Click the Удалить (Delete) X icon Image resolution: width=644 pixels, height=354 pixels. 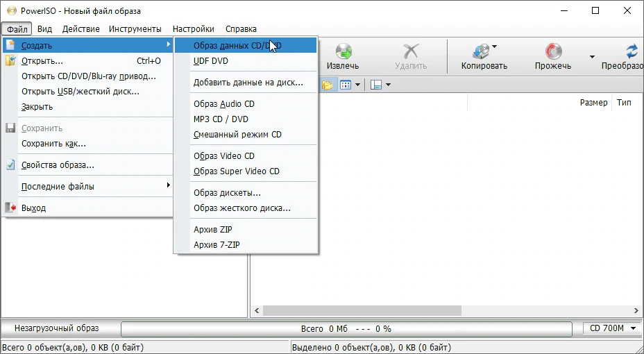(x=410, y=51)
